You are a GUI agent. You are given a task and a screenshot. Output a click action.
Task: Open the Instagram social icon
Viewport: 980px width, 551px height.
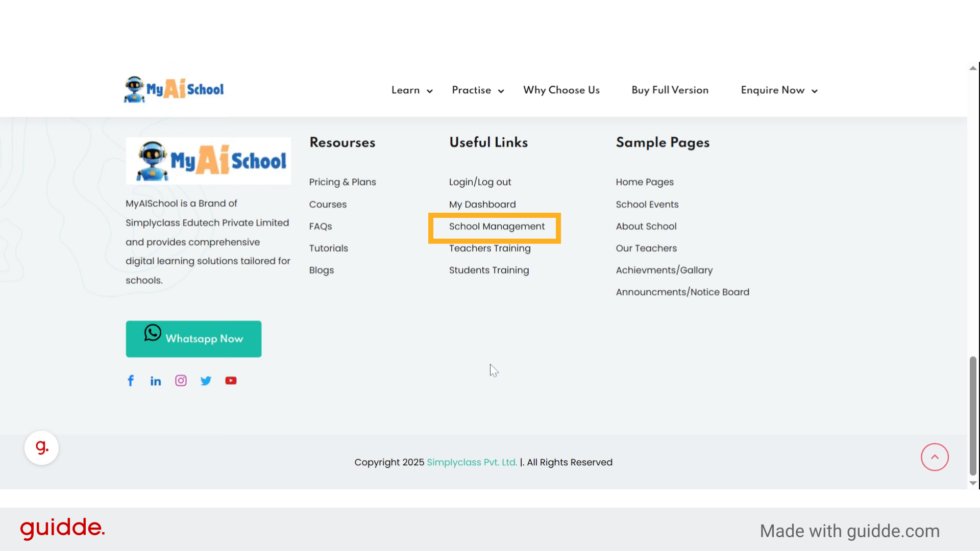click(x=181, y=381)
